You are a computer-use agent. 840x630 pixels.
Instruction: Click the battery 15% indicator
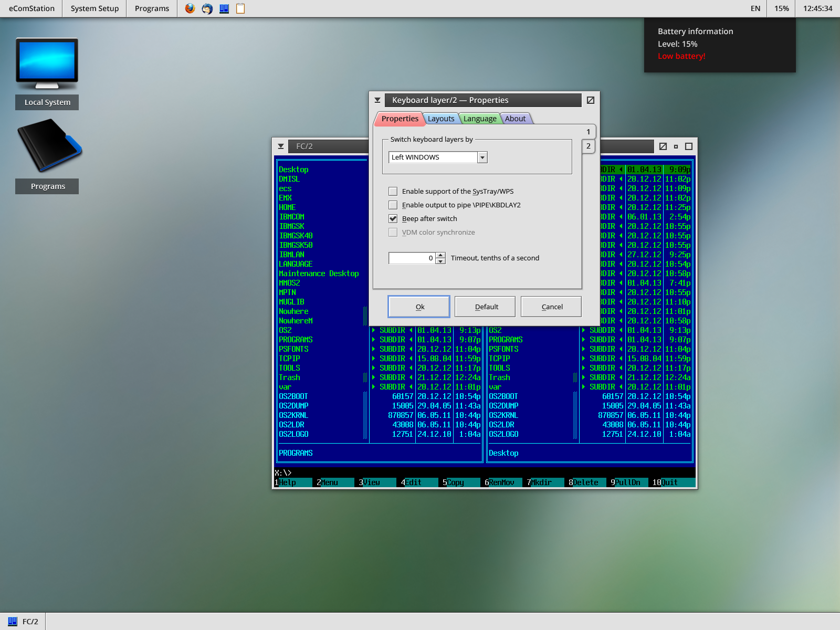pyautogui.click(x=782, y=8)
